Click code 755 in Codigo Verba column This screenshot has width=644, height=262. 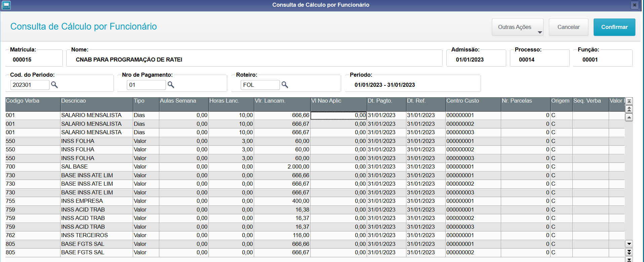10,201
